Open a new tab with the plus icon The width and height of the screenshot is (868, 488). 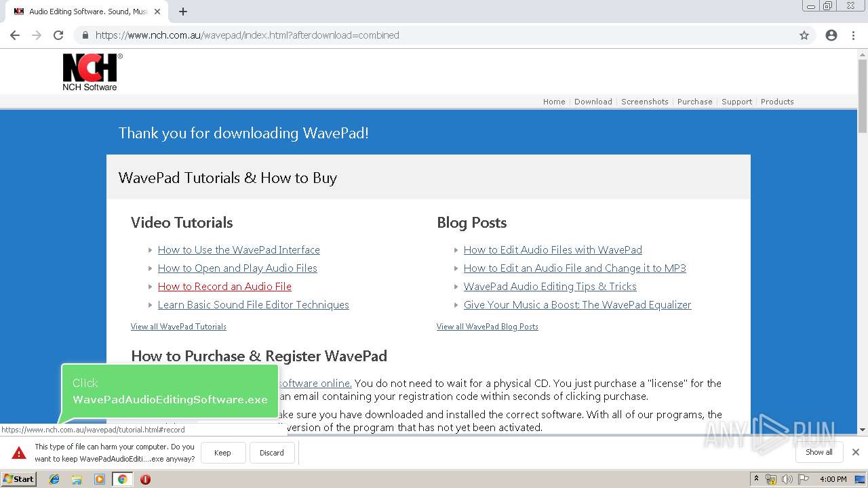tap(183, 12)
